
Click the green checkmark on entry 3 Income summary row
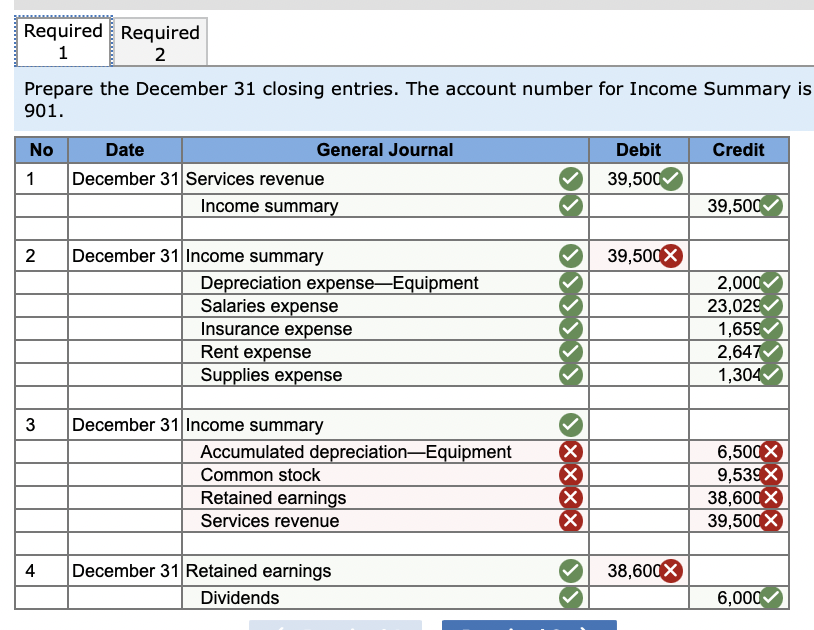pyautogui.click(x=571, y=425)
